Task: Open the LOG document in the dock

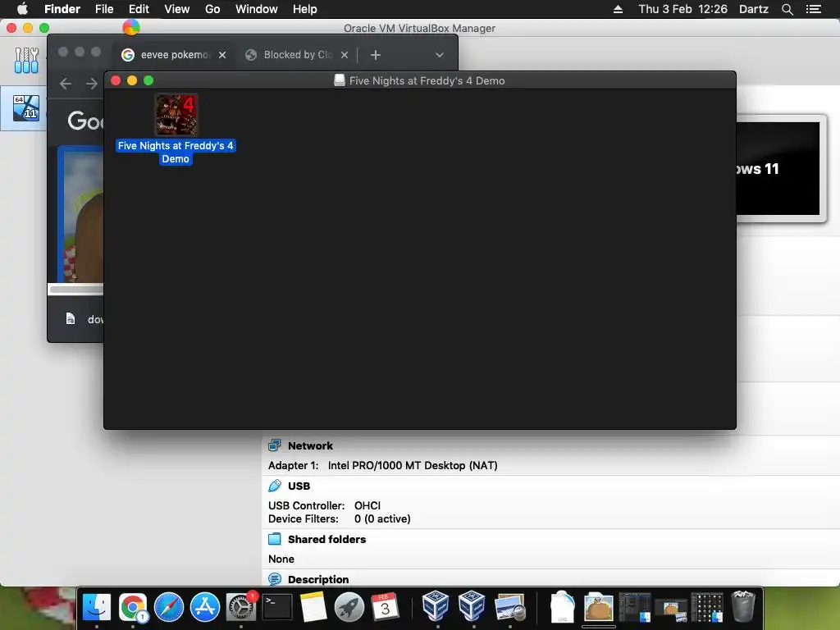Action: tap(563, 607)
